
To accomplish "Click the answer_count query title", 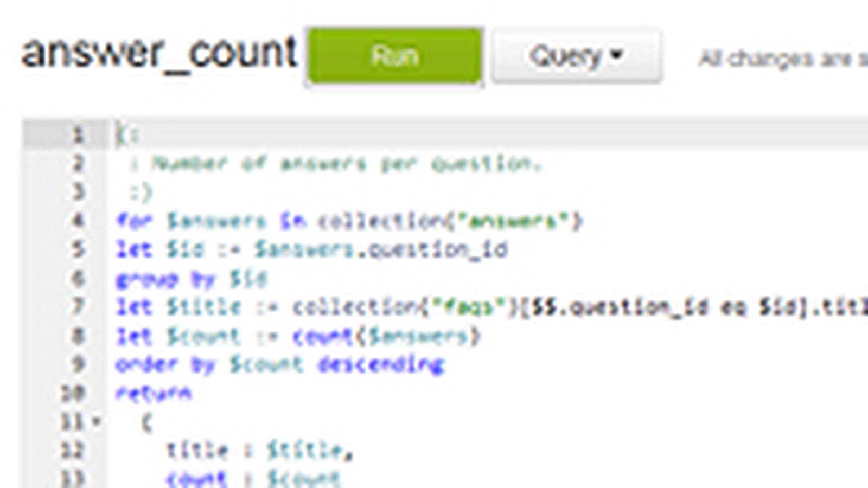I will point(159,53).
